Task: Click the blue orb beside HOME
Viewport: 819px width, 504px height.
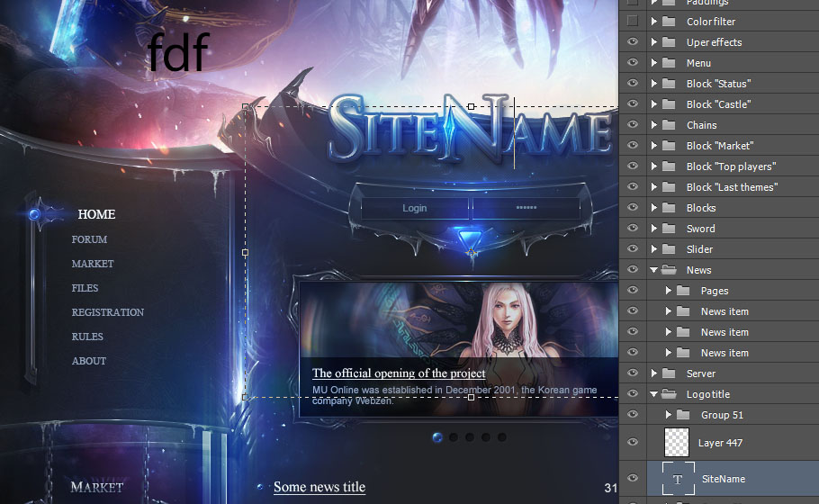Action: [34, 214]
